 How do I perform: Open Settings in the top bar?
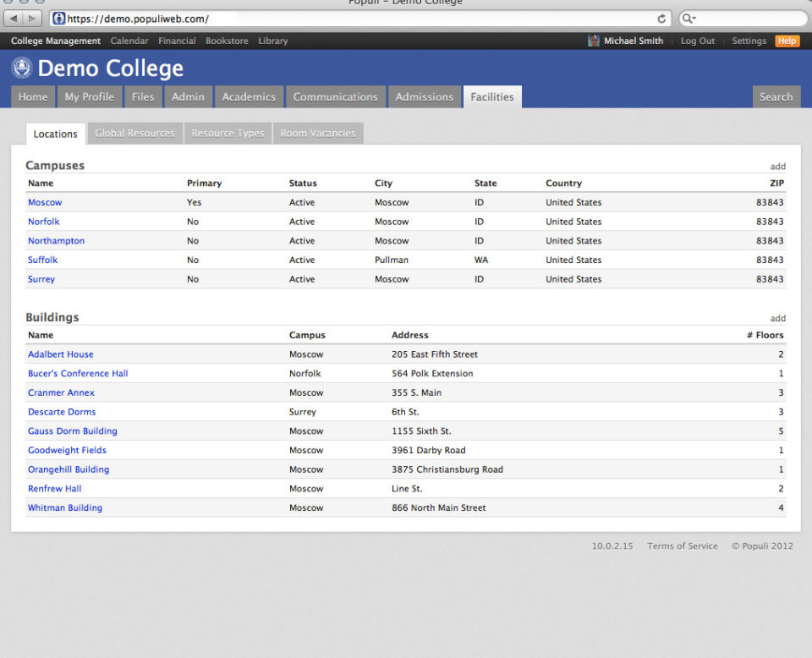pos(749,41)
